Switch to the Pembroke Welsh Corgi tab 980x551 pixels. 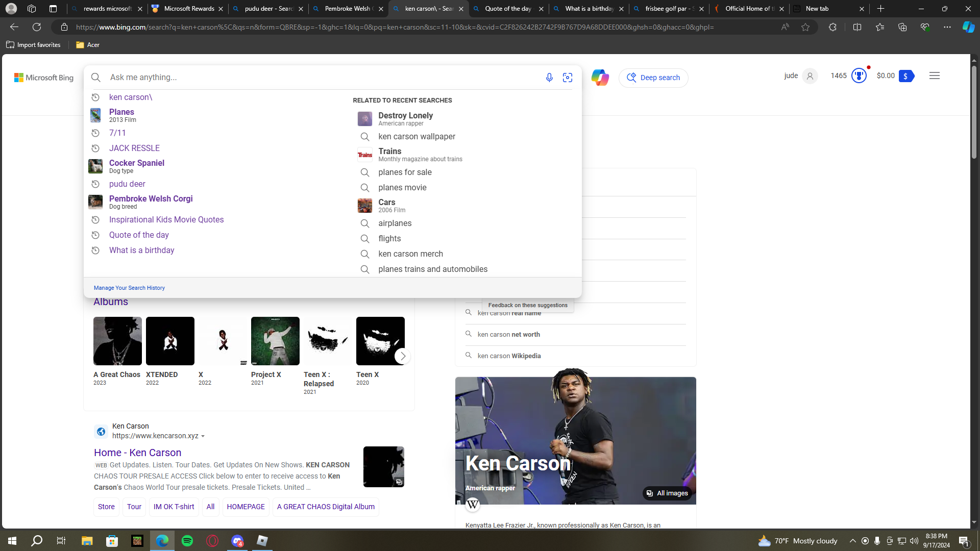point(349,9)
